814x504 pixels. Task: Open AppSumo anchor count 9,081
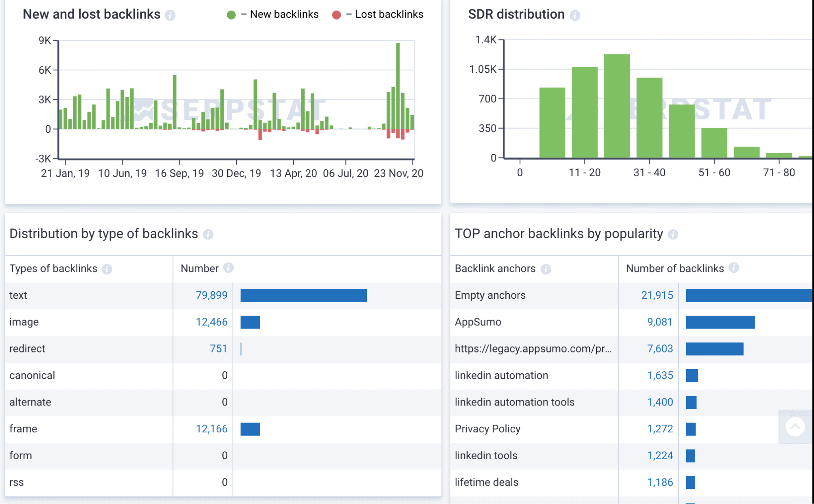tap(660, 322)
